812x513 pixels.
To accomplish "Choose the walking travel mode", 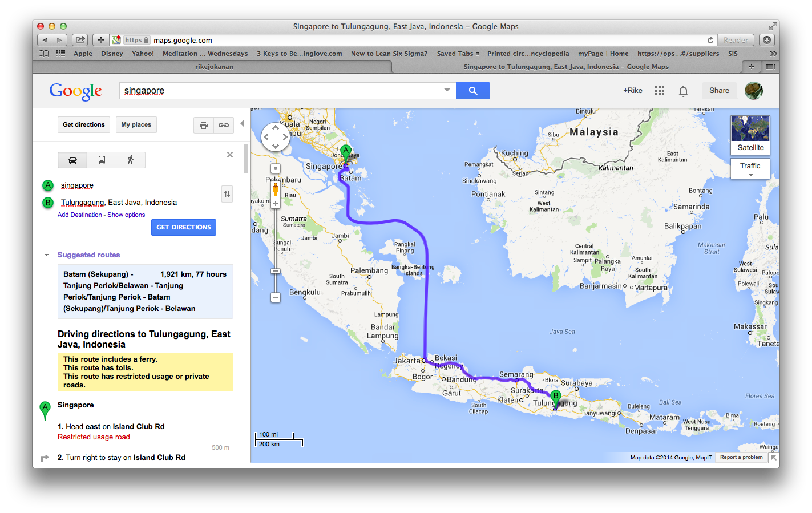I will pos(130,160).
